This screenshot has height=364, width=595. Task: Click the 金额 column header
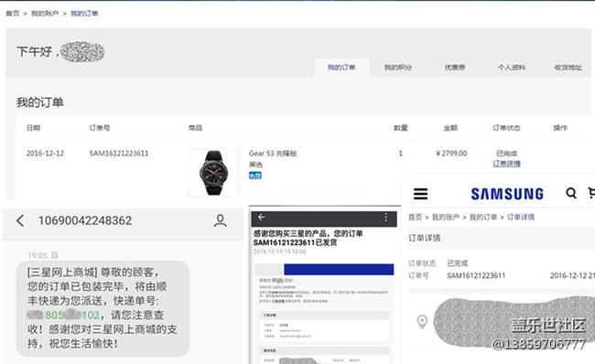click(450, 128)
